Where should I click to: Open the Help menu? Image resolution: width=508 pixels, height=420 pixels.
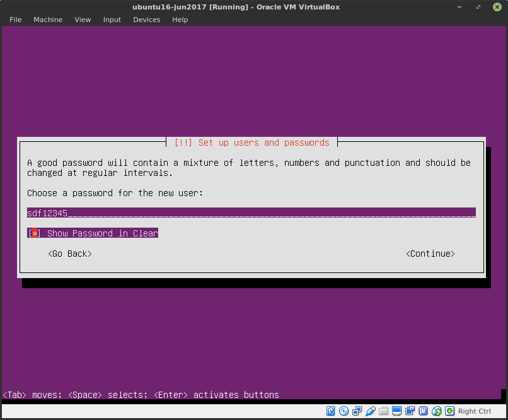pyautogui.click(x=180, y=20)
